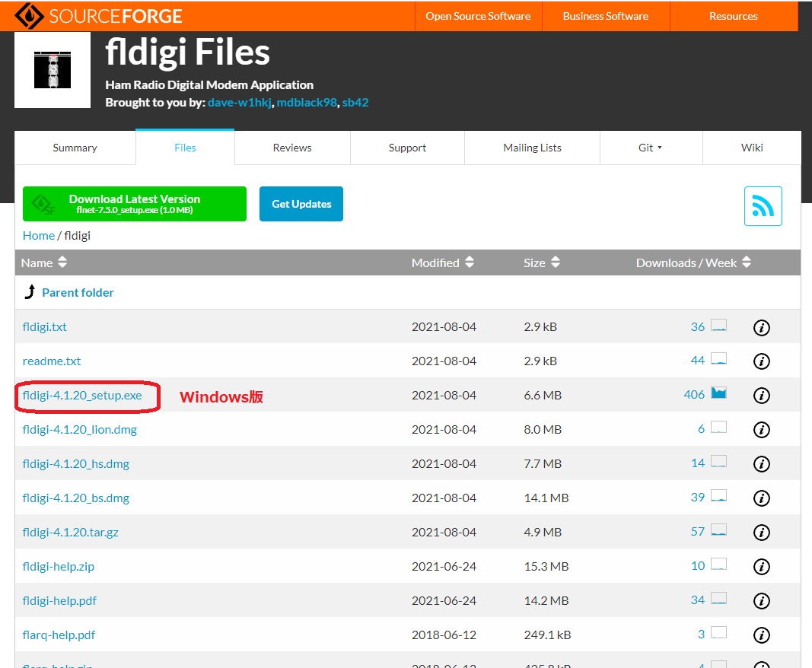Viewport: 812px width, 668px height.
Task: Click the 2018-06-12 modified date for flarq-help.pdf
Action: coord(444,635)
